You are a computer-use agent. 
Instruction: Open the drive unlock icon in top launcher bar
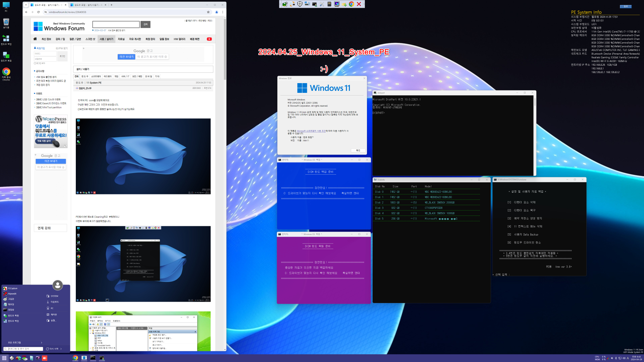(307, 4)
